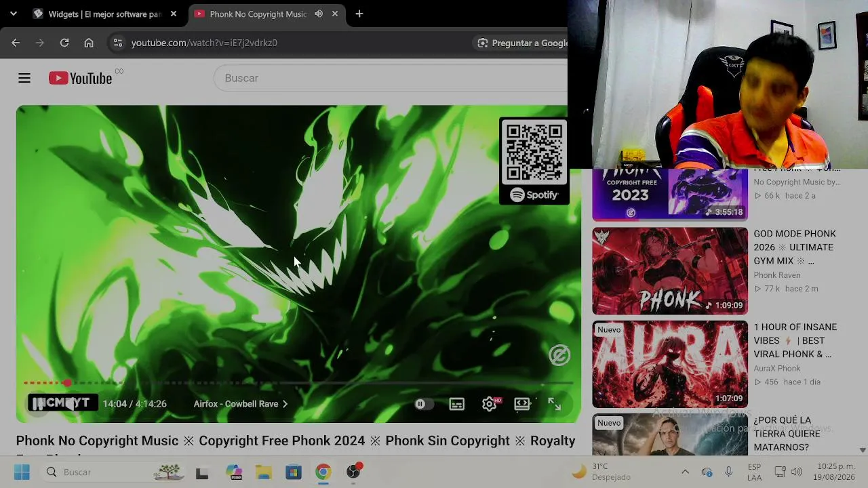Viewport: 868px width, 488px height.
Task: Show hidden system tray icons
Action: point(685,472)
